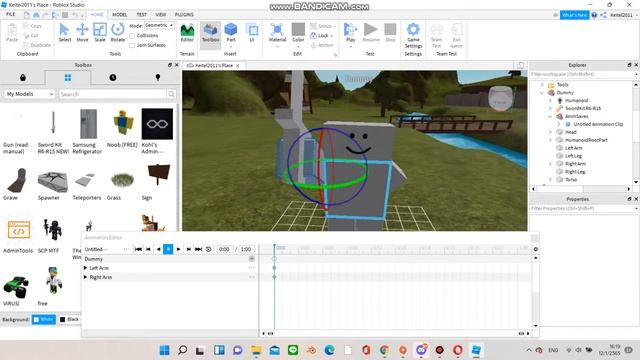Screen dimensions: 640x360
Task: Expand the Right Arm track
Action: (85, 277)
